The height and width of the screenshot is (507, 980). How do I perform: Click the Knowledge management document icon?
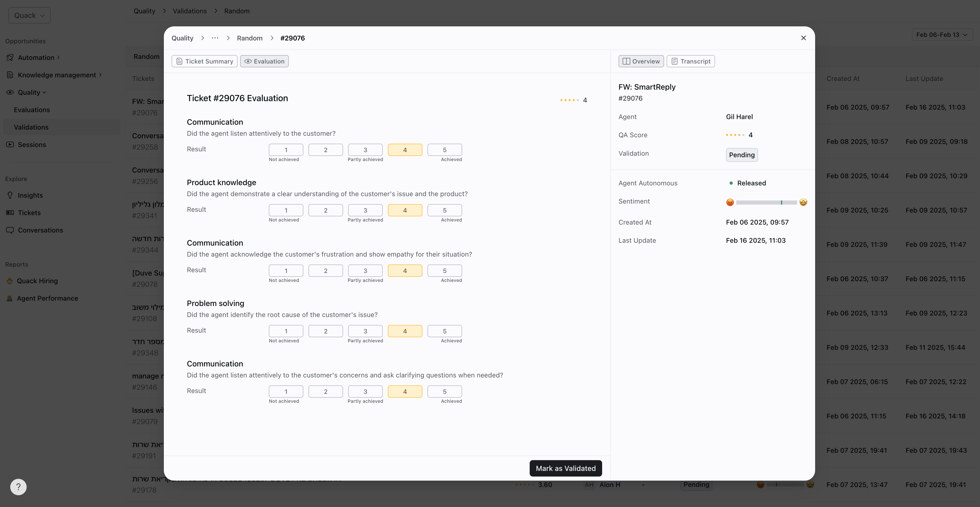[10, 75]
